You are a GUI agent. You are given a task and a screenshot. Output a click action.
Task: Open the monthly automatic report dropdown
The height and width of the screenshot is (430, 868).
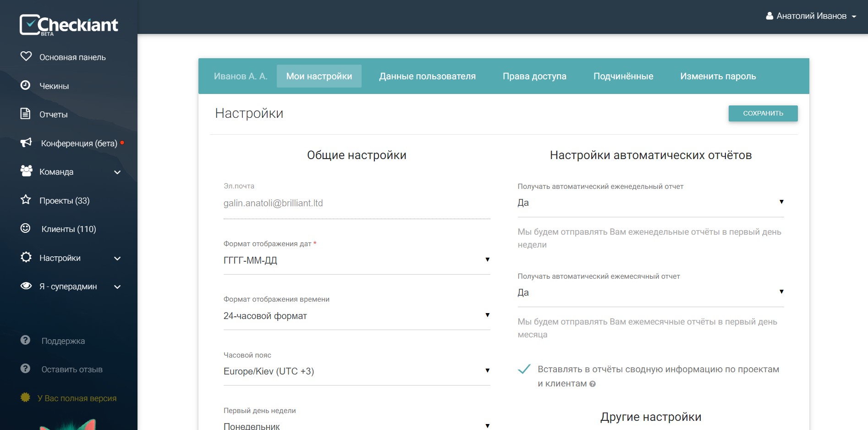[651, 292]
